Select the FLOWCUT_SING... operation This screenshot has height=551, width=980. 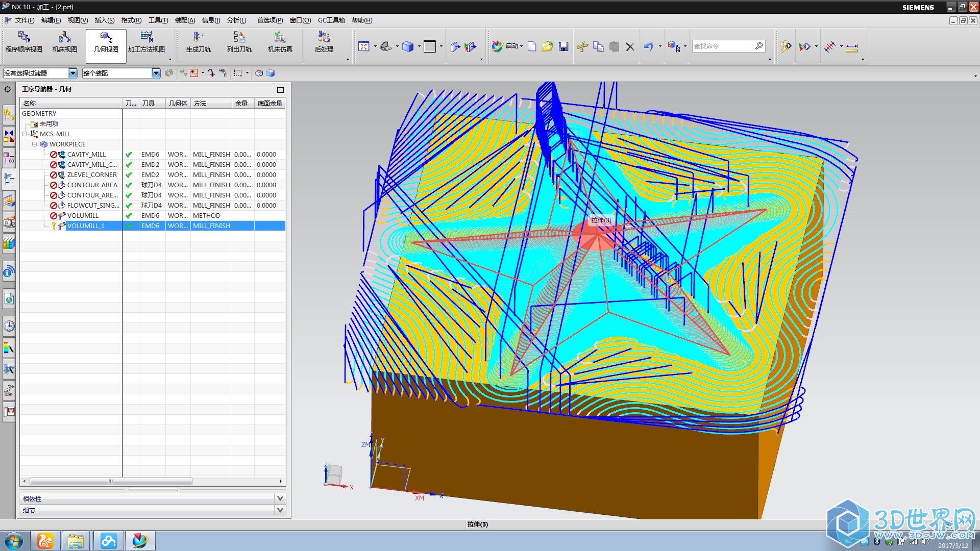tap(93, 205)
